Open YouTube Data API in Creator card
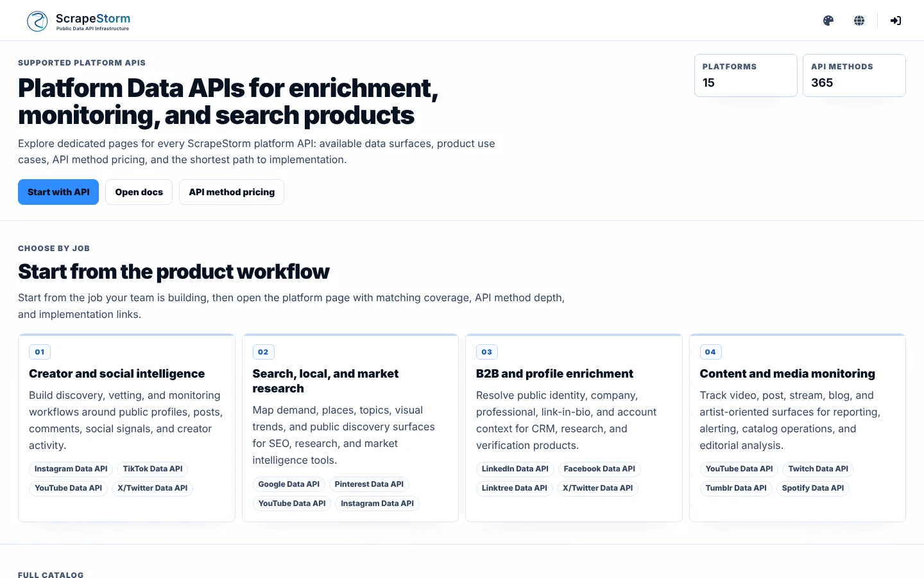This screenshot has width=924, height=578. click(69, 488)
